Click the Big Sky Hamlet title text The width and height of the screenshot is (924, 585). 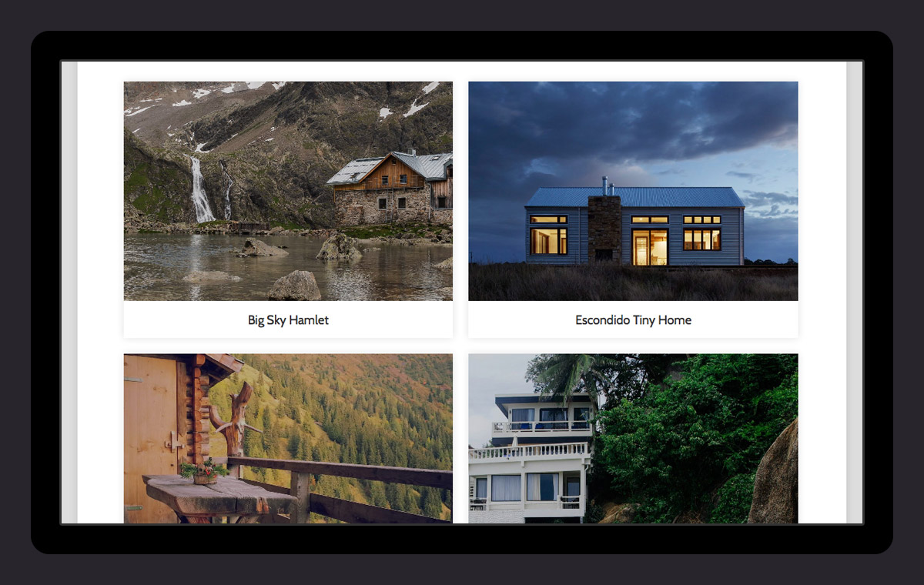(288, 320)
